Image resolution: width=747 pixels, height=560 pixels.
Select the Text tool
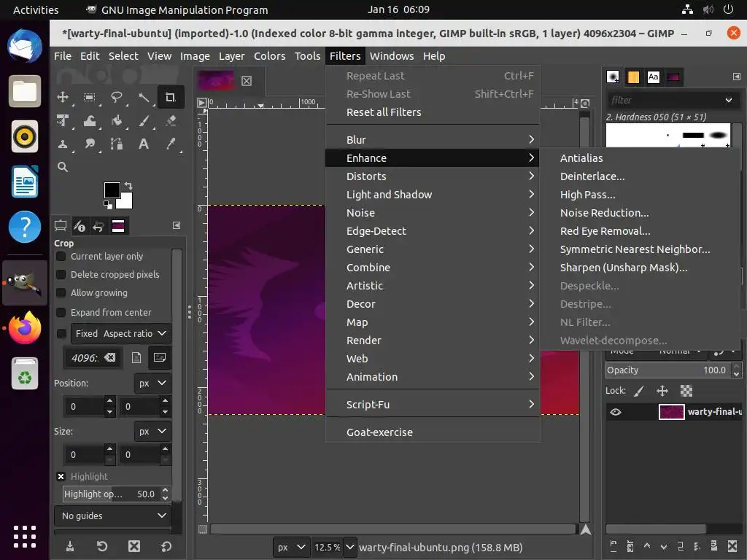144,144
